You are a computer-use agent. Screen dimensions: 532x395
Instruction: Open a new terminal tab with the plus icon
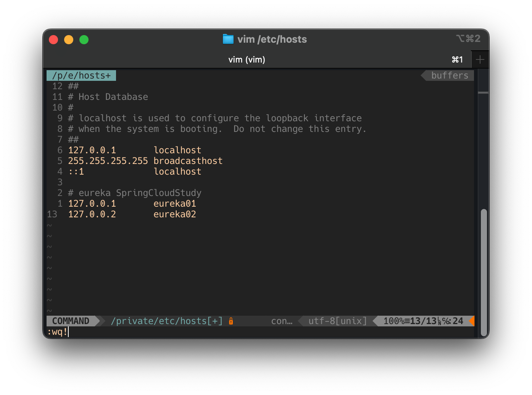tap(480, 59)
